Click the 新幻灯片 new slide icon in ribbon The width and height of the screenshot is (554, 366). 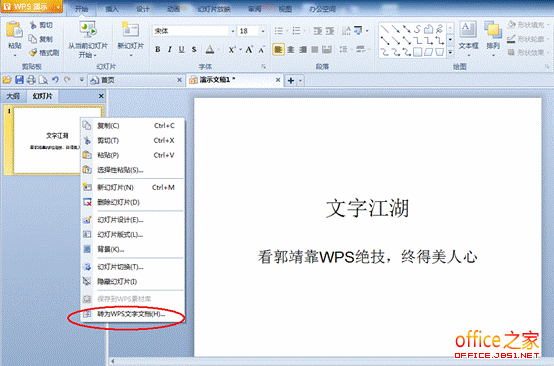[130, 30]
